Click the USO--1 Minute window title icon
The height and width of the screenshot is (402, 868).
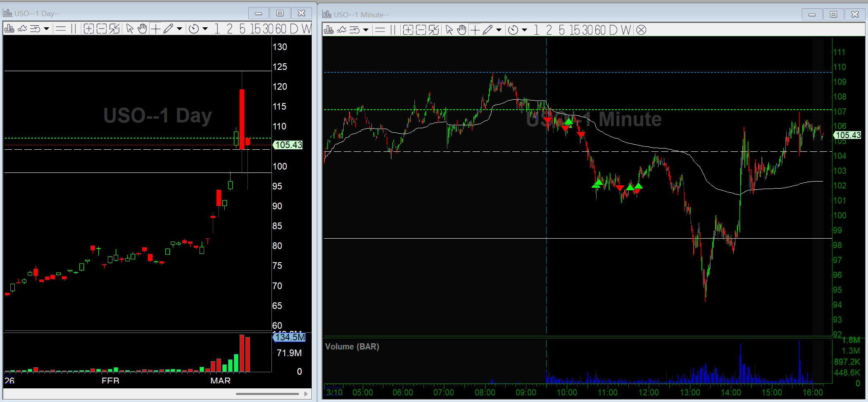click(x=327, y=14)
